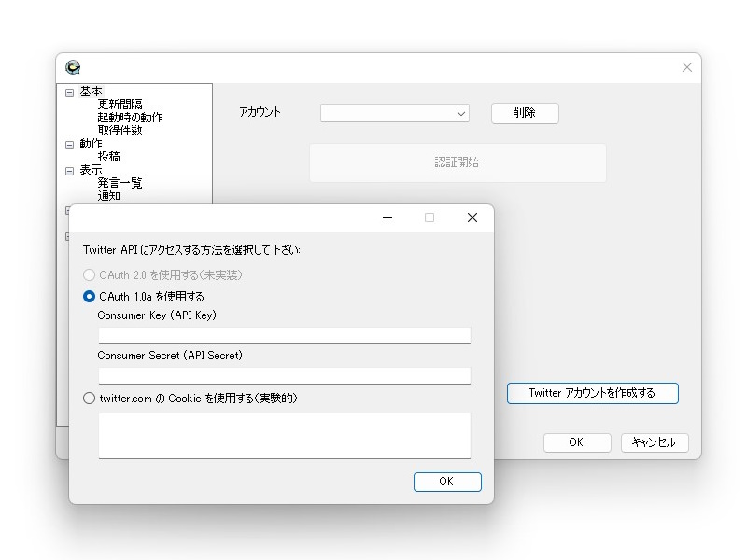
Task: Select twitter.com の Cookie radio button
Action: [x=89, y=399]
